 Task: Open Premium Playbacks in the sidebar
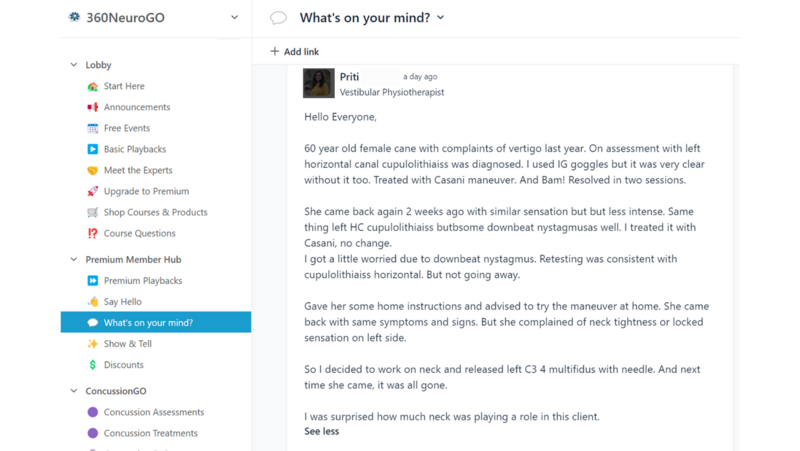coord(142,281)
